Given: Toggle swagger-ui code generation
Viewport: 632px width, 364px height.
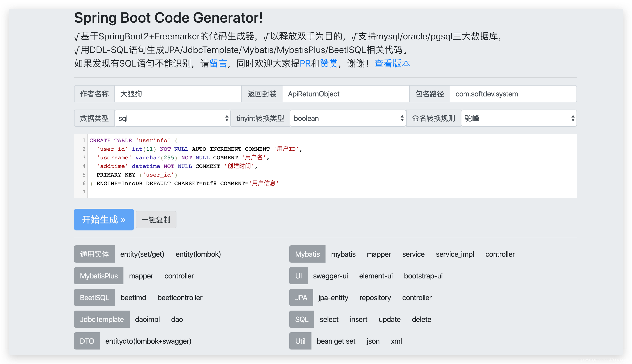Looking at the screenshot, I should (330, 276).
